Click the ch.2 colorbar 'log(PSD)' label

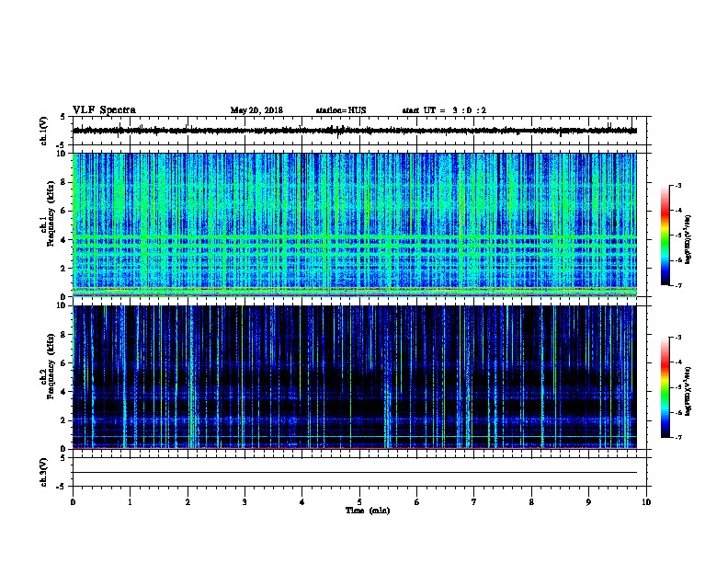coord(688,391)
